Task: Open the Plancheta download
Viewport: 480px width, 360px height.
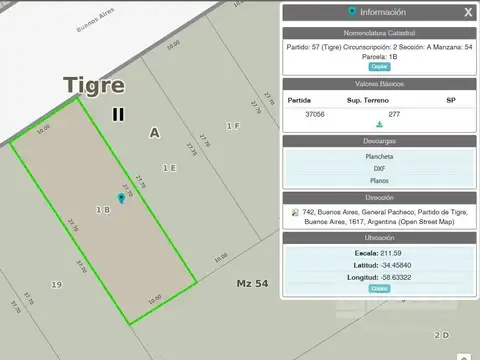Action: coord(379,156)
